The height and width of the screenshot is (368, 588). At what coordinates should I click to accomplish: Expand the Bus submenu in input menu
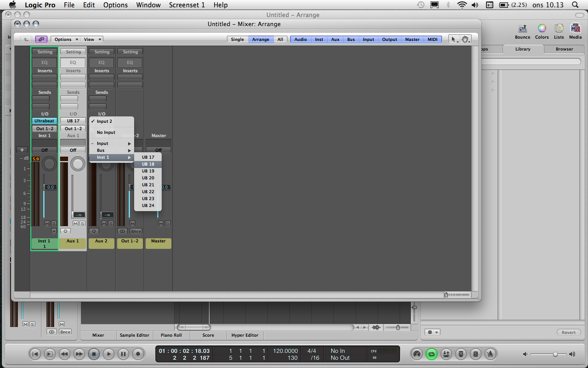(112, 150)
